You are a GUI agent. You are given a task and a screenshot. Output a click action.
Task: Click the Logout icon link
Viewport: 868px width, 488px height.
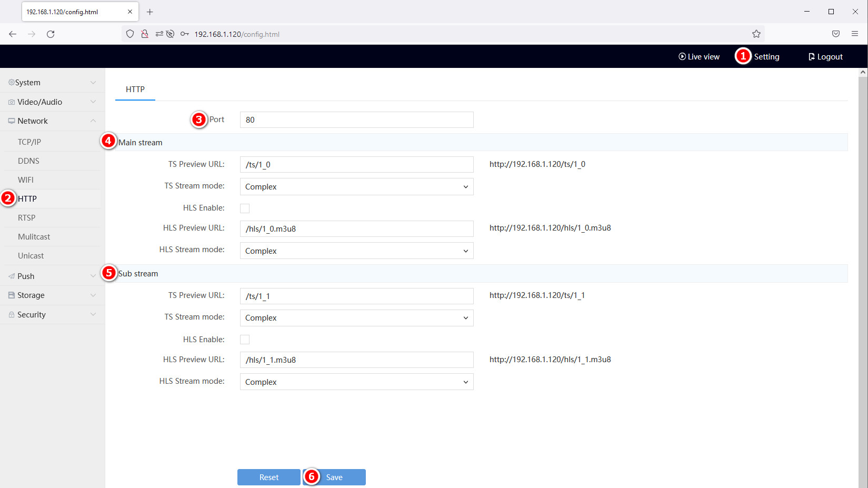(x=825, y=57)
